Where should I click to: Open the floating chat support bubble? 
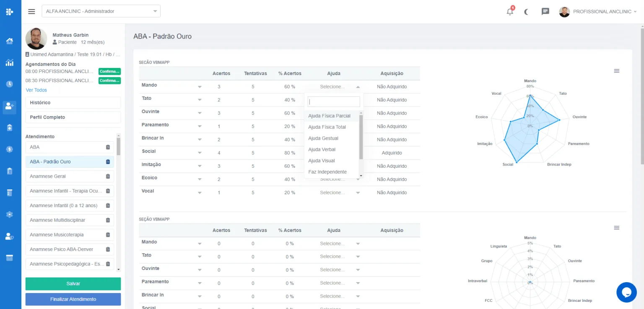(x=626, y=292)
